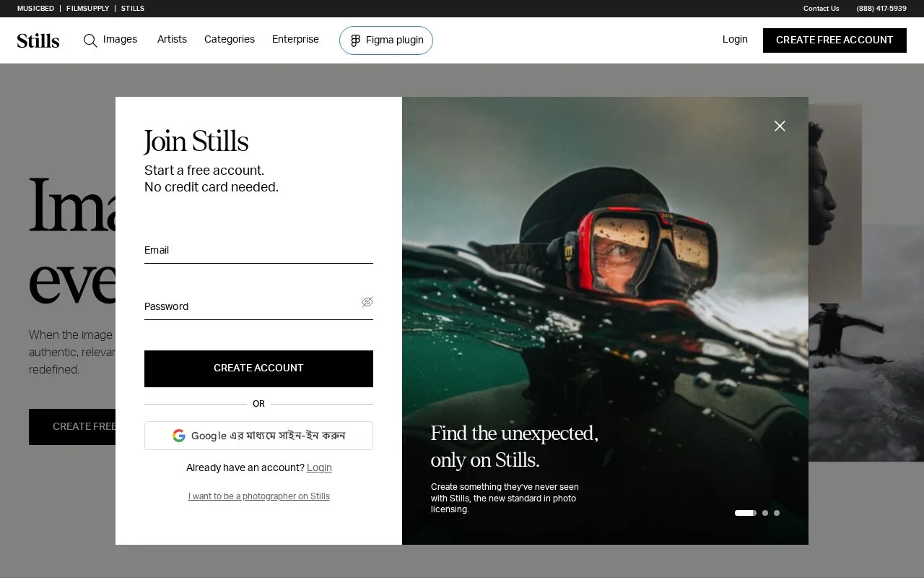Click the search magnifier icon beside Images
This screenshot has height=578, width=924.
pos(90,40)
